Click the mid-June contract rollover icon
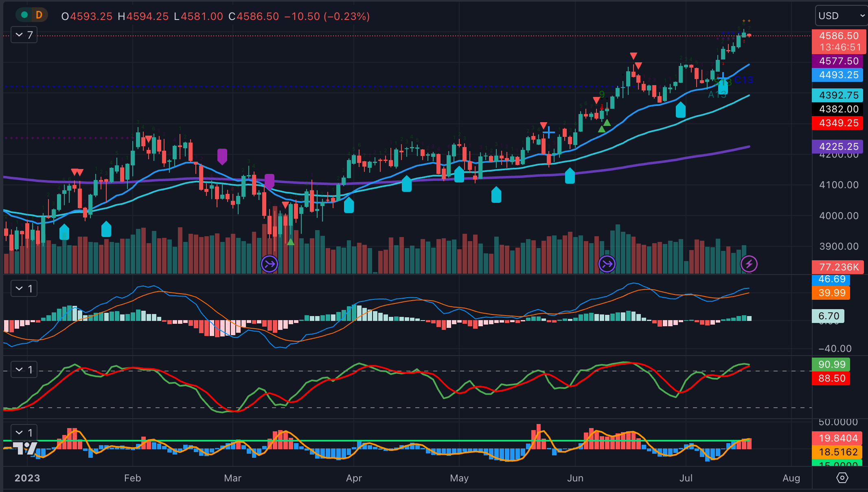868x492 pixels. tap(607, 264)
